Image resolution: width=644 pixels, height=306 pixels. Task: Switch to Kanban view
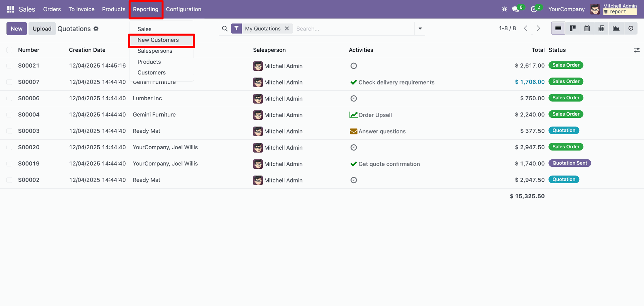coord(573,29)
